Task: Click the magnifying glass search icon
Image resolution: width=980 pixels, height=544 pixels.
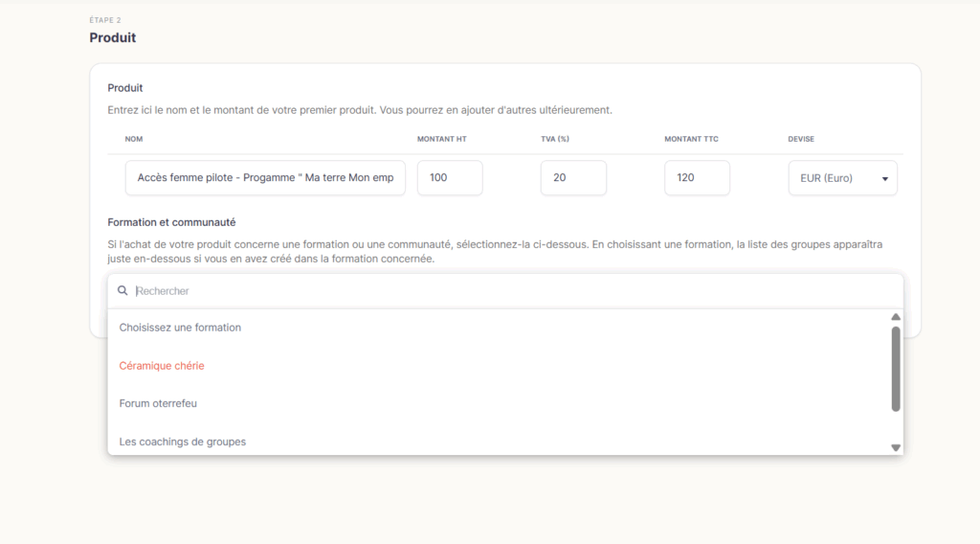Action: pyautogui.click(x=122, y=291)
